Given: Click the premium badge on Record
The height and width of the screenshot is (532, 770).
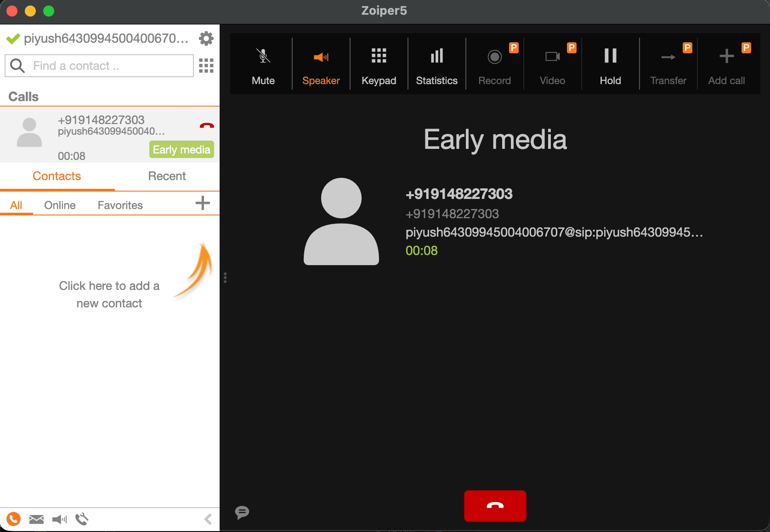Looking at the screenshot, I should (514, 48).
